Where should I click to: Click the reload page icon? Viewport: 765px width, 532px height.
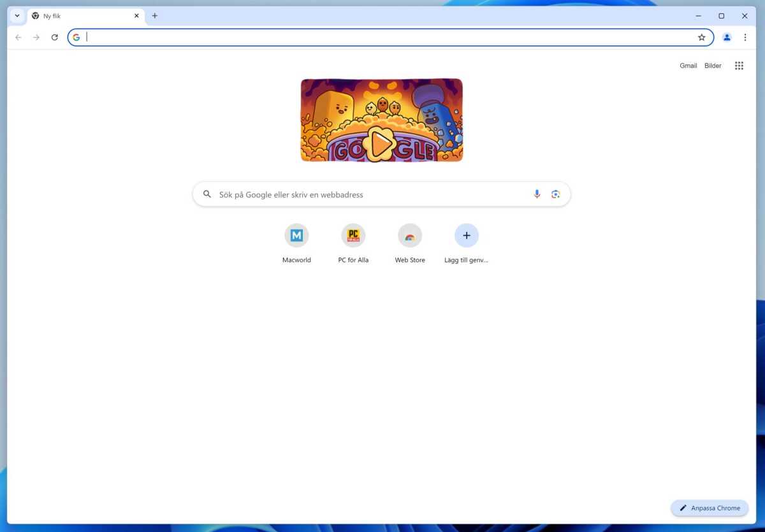click(x=55, y=38)
